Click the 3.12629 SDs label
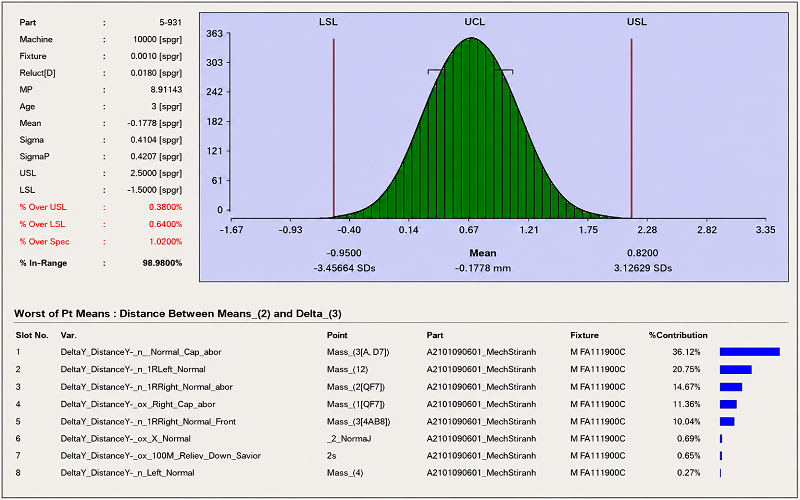The image size is (800, 500). pos(643,268)
